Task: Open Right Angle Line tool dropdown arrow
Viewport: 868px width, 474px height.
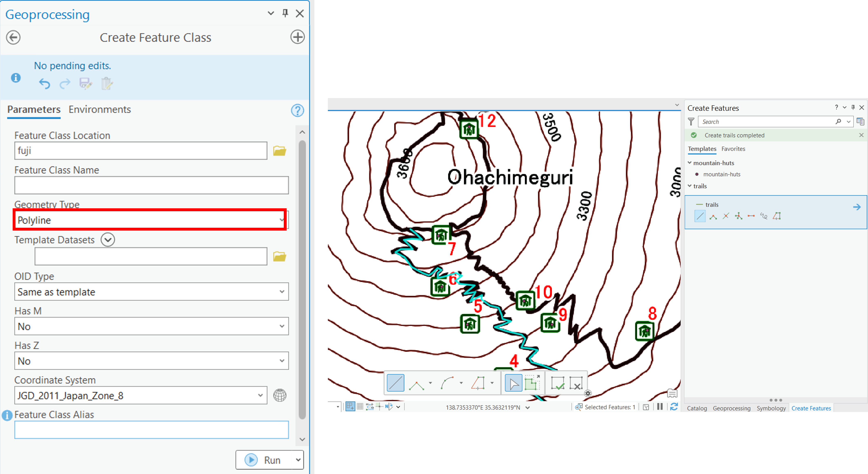Action: coord(430,383)
